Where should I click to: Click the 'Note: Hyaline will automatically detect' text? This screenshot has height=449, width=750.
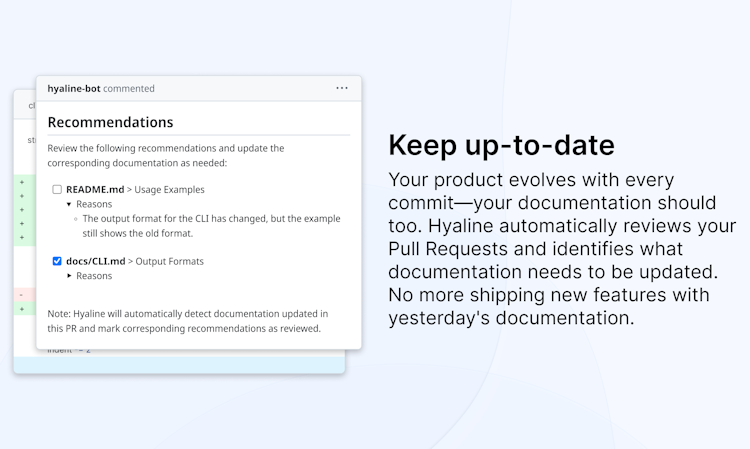[188, 321]
